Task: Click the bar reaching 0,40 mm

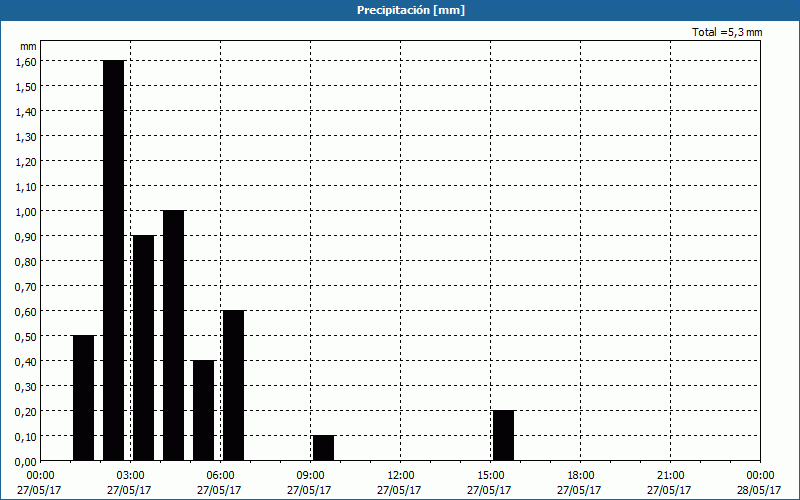Action: pos(204,410)
